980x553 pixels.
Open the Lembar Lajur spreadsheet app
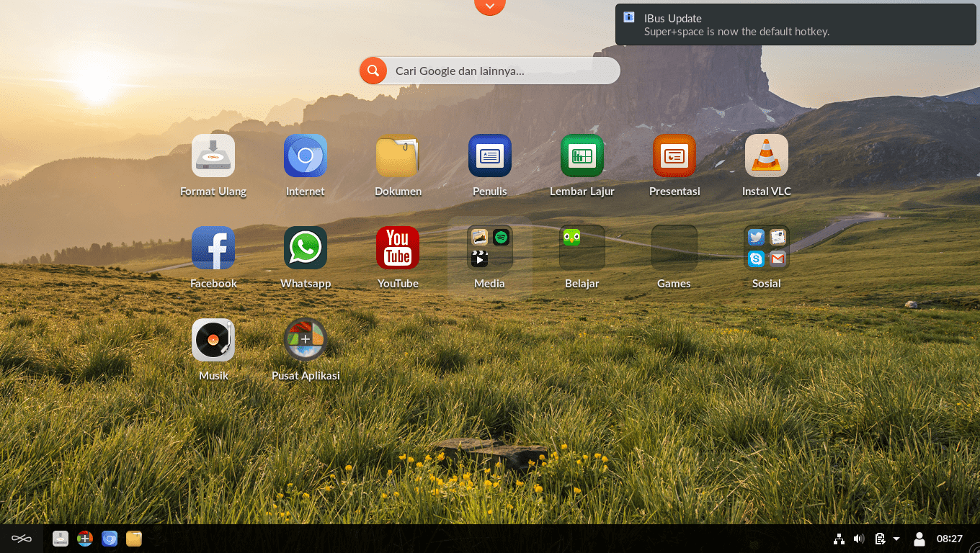[582, 156]
